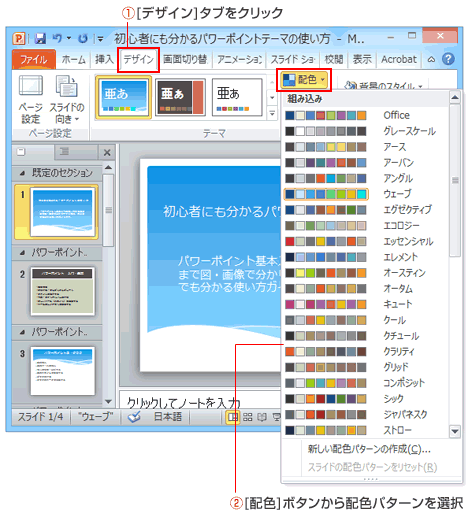The image size is (468, 515).
Task: Select the dark brown theme thumbnail
Action: (x=180, y=97)
